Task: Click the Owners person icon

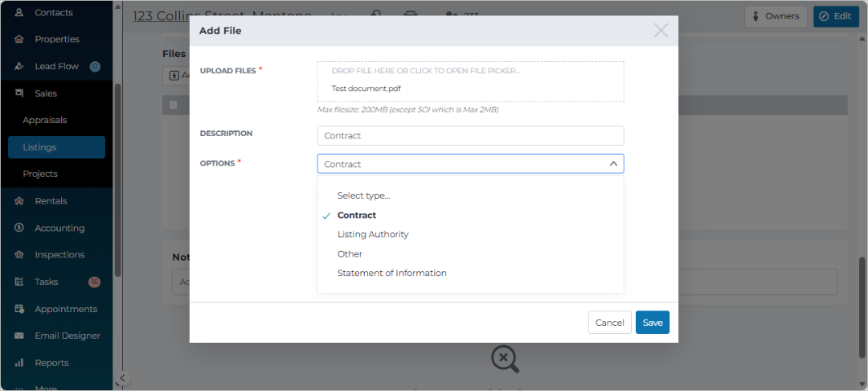Action: [755, 17]
